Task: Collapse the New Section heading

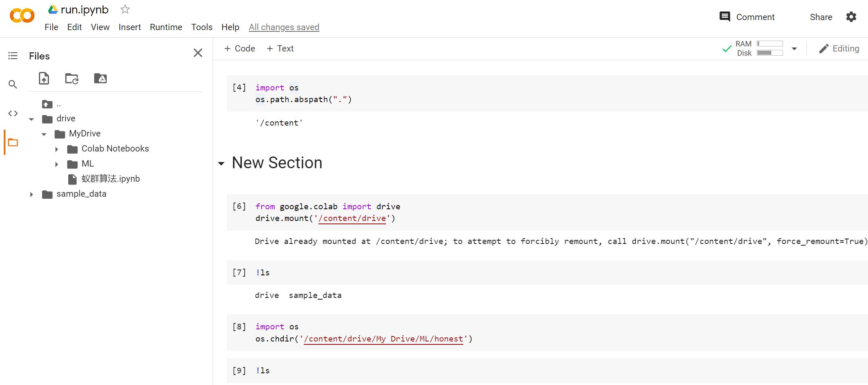Action: 221,164
